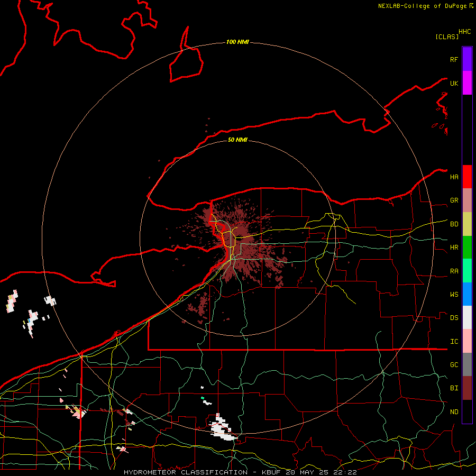Click the 'WS' legend label
Screen dimensions: 476x476
coord(454,295)
